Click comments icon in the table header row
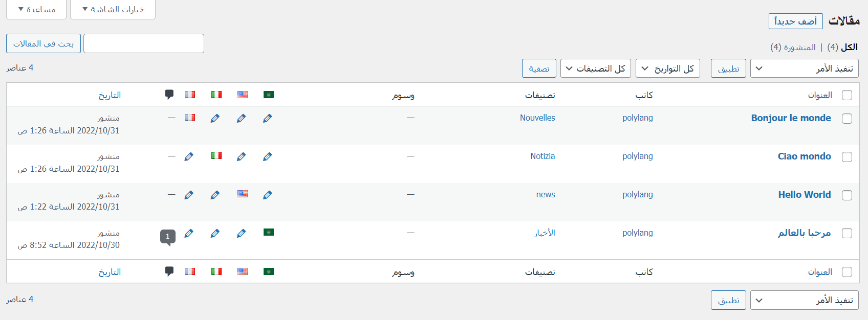868x320 pixels. coord(169,95)
